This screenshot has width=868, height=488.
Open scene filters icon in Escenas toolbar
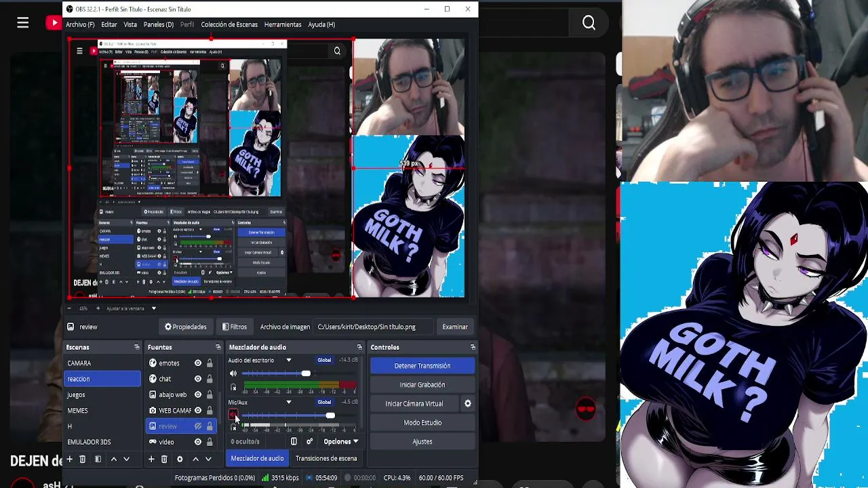(98, 459)
